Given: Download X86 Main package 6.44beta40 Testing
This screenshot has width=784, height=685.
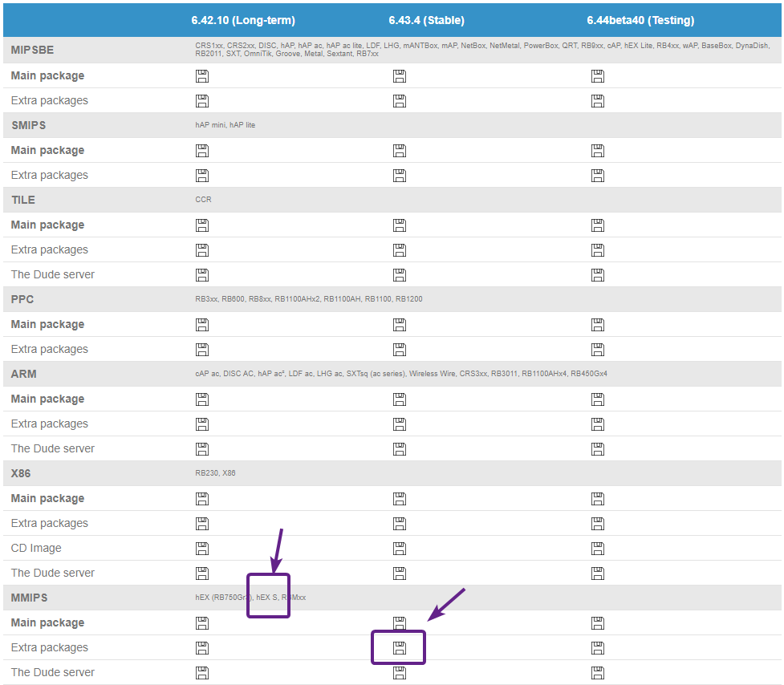Looking at the screenshot, I should tap(598, 499).
